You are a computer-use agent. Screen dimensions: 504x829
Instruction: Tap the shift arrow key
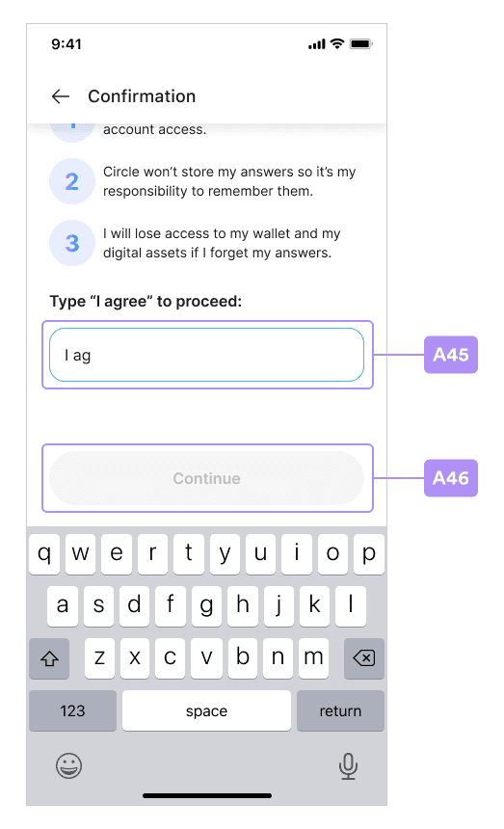[x=49, y=658]
